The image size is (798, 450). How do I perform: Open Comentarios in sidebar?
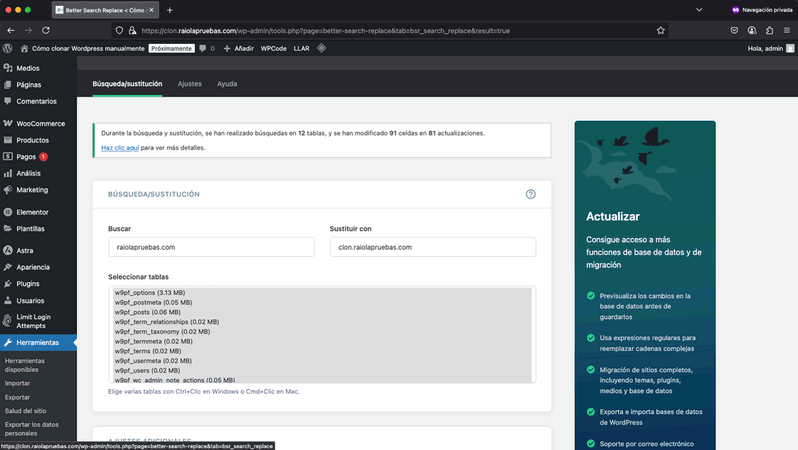[x=38, y=101]
